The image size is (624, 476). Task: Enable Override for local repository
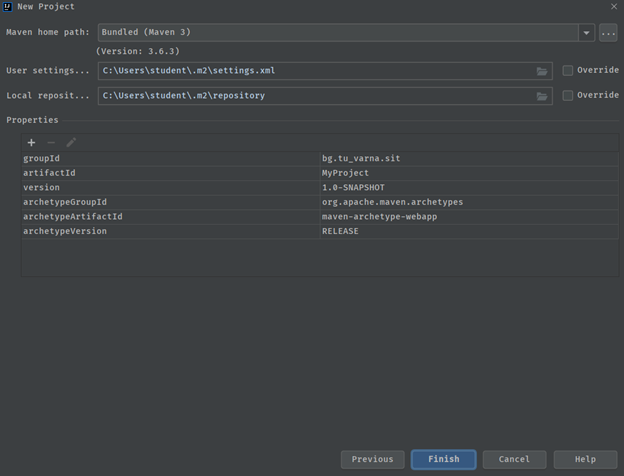click(x=568, y=96)
